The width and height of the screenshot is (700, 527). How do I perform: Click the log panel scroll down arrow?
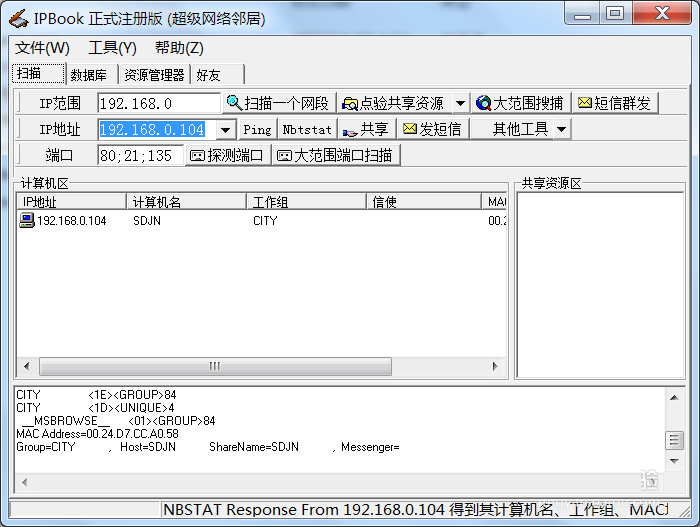click(x=674, y=461)
